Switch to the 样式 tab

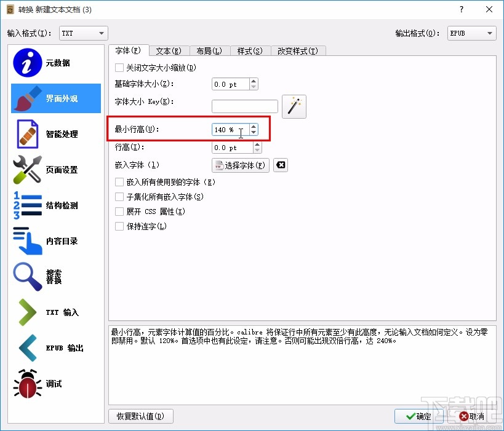coord(250,51)
